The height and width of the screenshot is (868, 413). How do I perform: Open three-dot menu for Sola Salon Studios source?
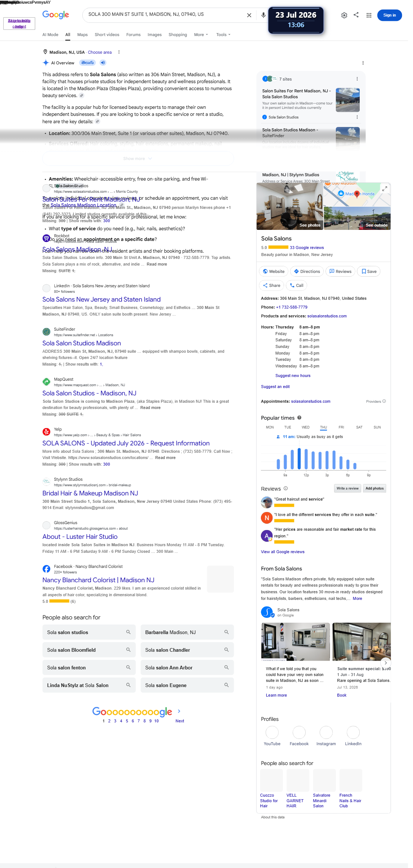coord(357,117)
